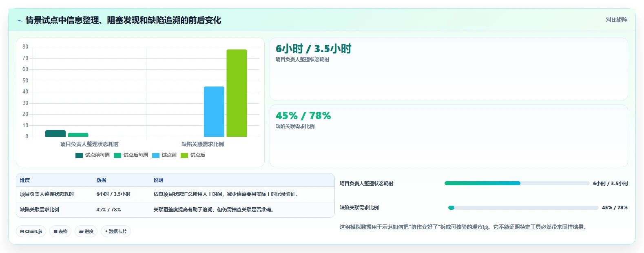
Task: Click the chart axis label 项目负责人整理状态耗时
Action: point(89,144)
